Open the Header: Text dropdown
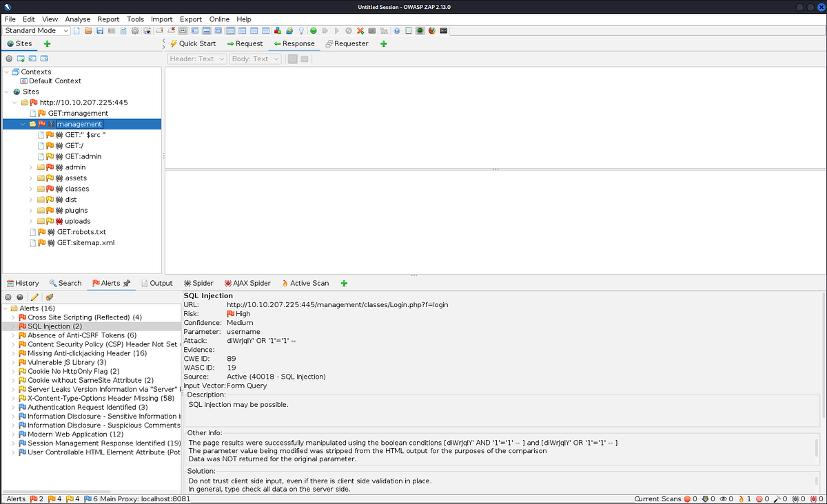The image size is (827, 504). click(196, 59)
